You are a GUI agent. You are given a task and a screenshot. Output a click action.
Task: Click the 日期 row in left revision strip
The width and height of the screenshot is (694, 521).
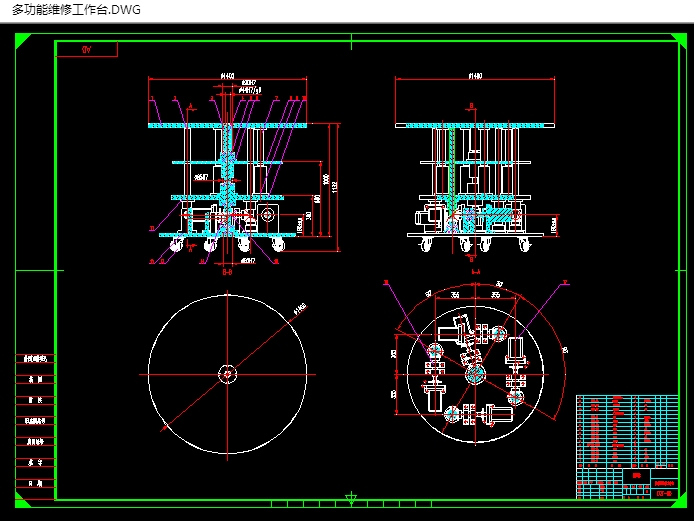pos(35,483)
